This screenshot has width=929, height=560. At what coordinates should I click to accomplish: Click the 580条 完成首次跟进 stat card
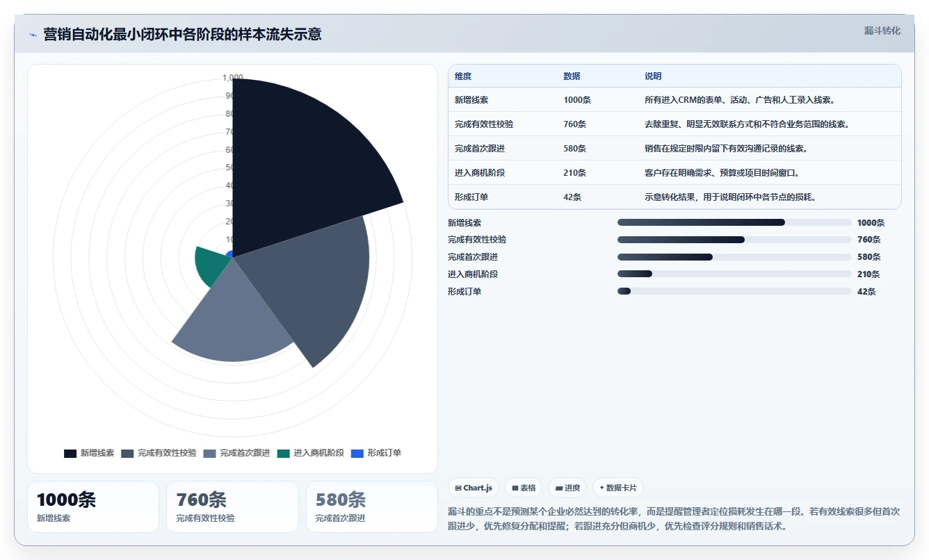[372, 507]
